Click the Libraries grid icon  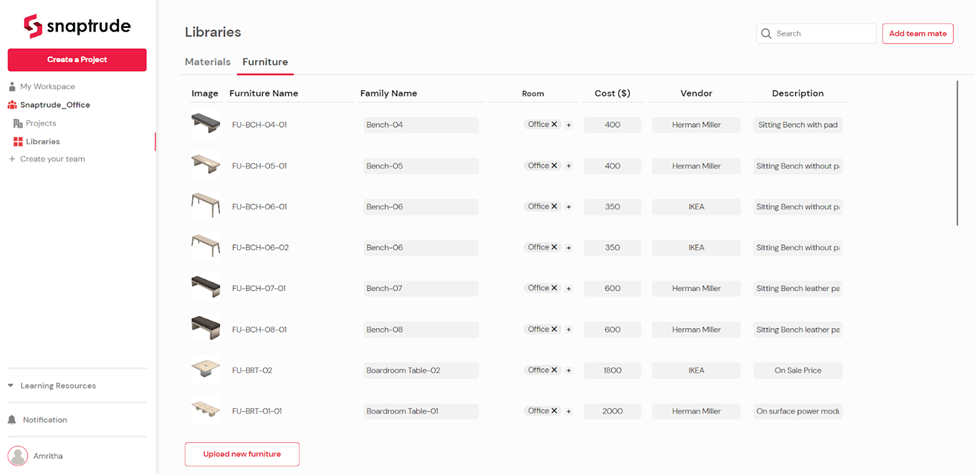pos(18,142)
